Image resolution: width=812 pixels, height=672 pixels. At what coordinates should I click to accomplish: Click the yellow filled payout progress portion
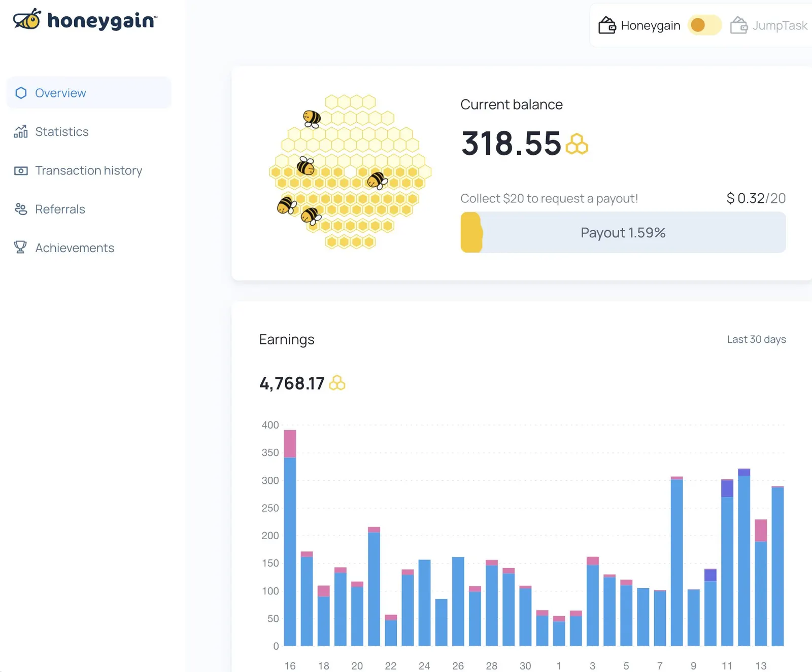pyautogui.click(x=471, y=232)
